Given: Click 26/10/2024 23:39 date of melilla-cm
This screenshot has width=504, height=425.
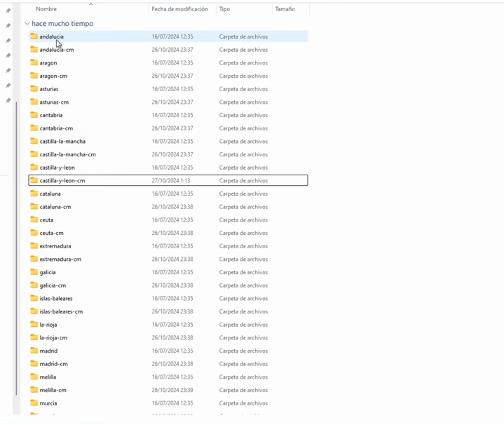Looking at the screenshot, I should point(172,390).
